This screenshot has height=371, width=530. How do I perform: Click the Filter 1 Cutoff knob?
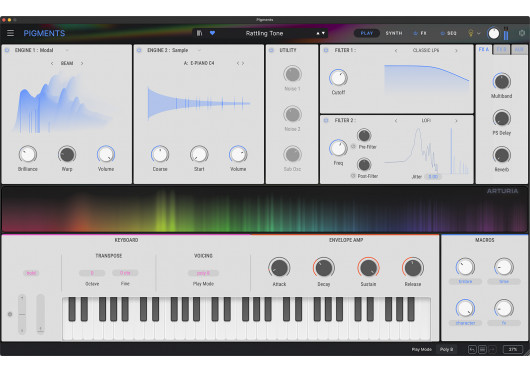click(338, 78)
